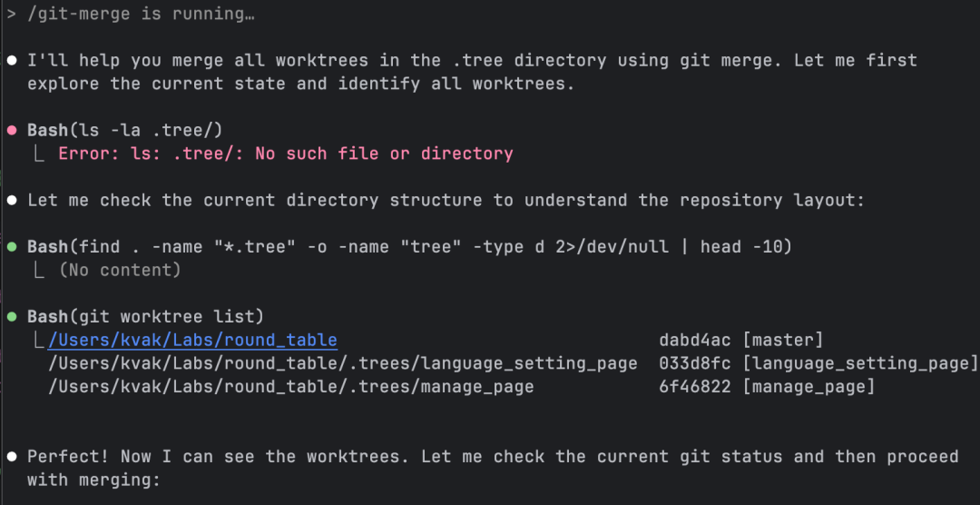Select the 'Bash(find . -name "*.tree"' command line
The image size is (980, 505).
[409, 247]
